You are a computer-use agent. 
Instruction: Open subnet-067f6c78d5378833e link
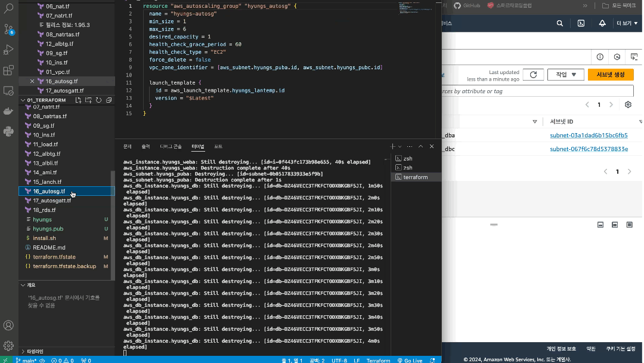(x=589, y=149)
